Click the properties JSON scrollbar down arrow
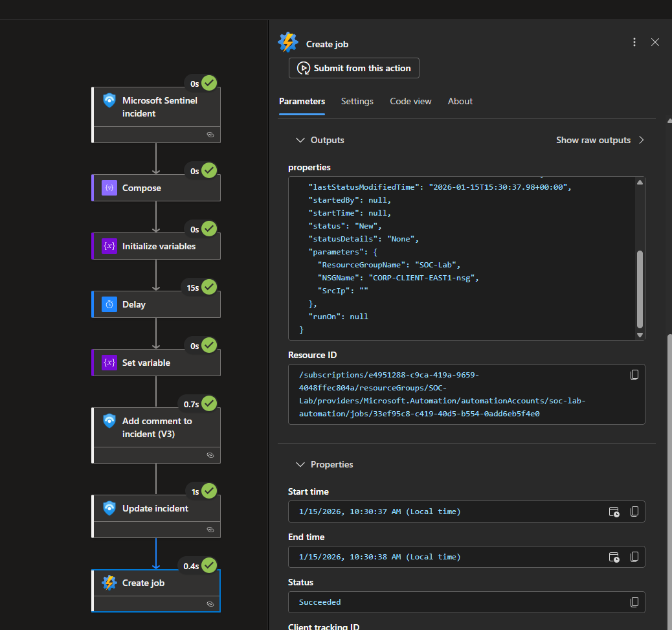Viewport: 672px width, 630px height. tap(640, 335)
